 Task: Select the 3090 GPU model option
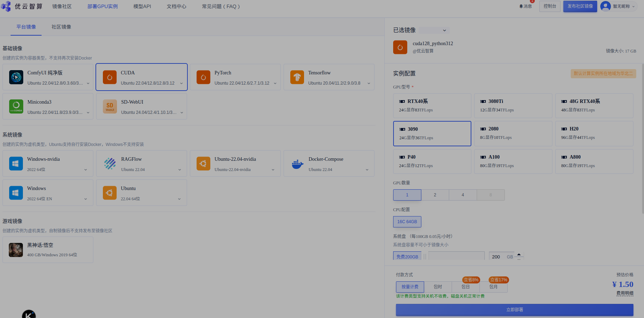click(x=432, y=134)
